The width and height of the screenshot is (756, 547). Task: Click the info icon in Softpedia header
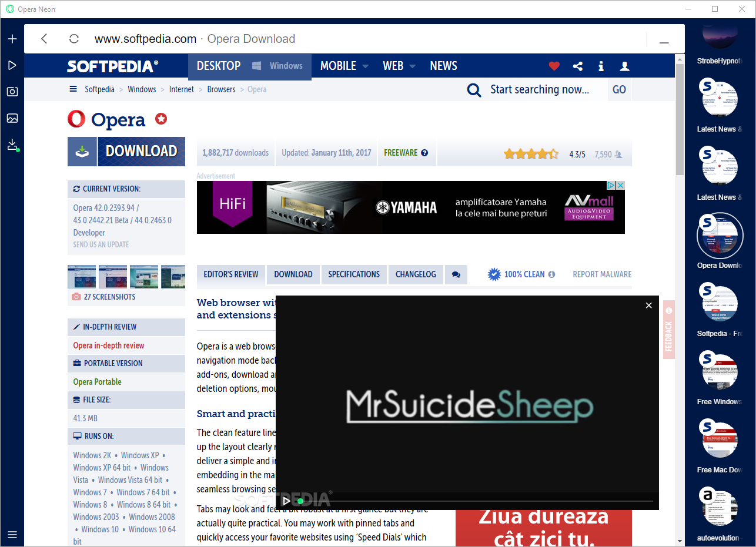601,66
